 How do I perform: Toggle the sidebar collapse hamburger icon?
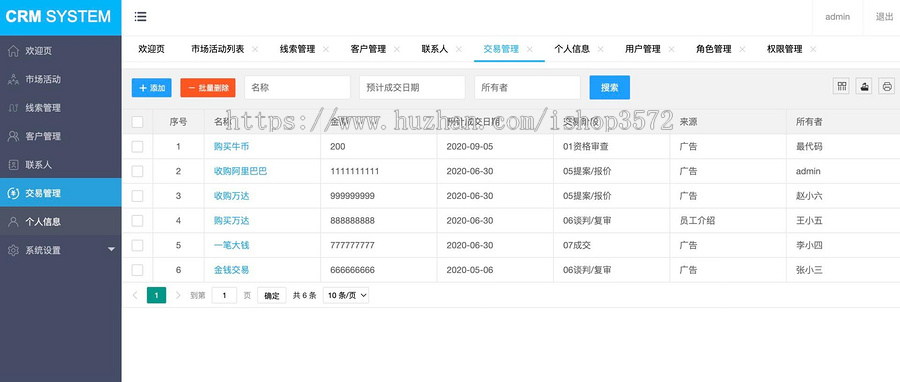(140, 17)
